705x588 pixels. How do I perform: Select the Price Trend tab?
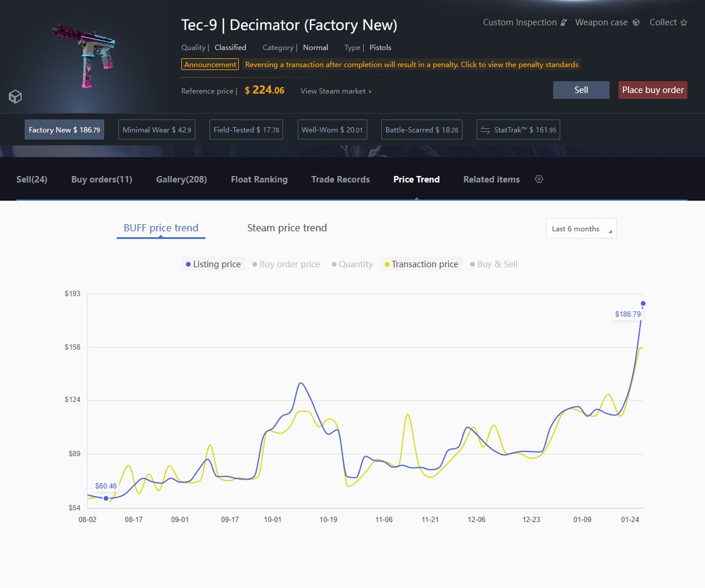(416, 180)
